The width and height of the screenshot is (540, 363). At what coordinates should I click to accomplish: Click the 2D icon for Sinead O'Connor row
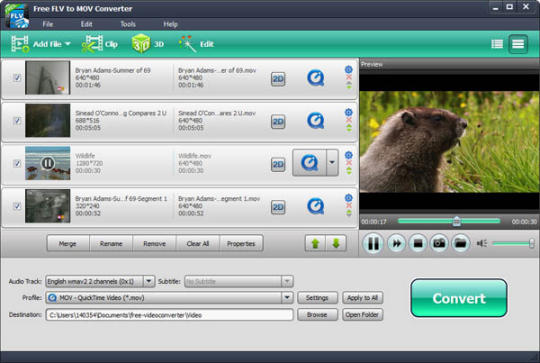(x=278, y=122)
